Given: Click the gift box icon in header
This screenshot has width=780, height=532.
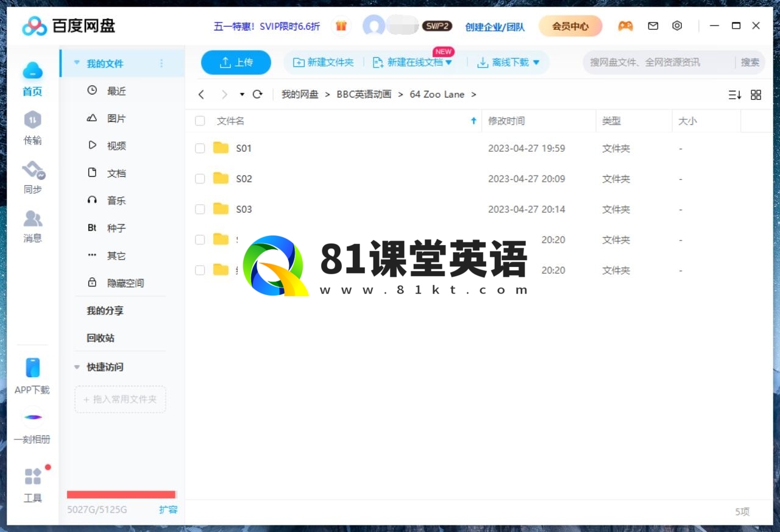Looking at the screenshot, I should (341, 26).
